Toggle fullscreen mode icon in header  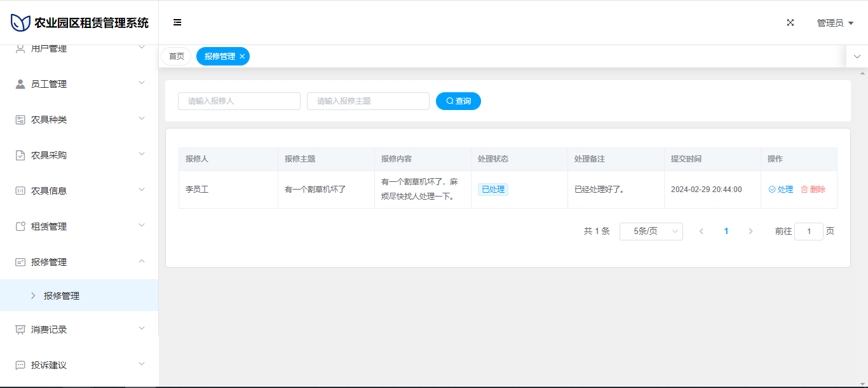click(790, 22)
